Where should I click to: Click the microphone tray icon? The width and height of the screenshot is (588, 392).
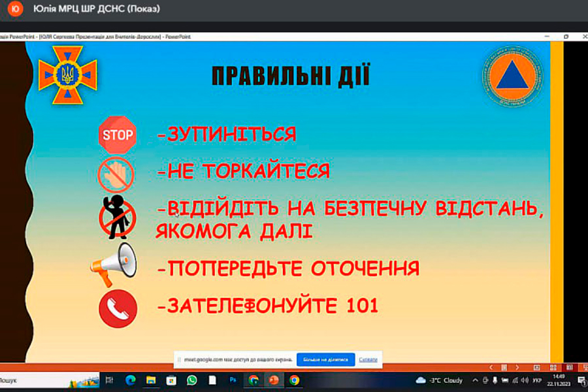click(x=495, y=380)
